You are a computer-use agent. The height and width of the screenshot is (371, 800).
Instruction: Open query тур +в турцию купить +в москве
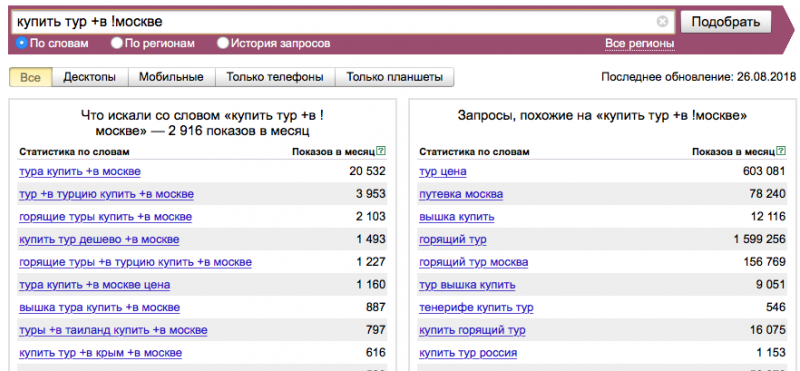tap(106, 194)
